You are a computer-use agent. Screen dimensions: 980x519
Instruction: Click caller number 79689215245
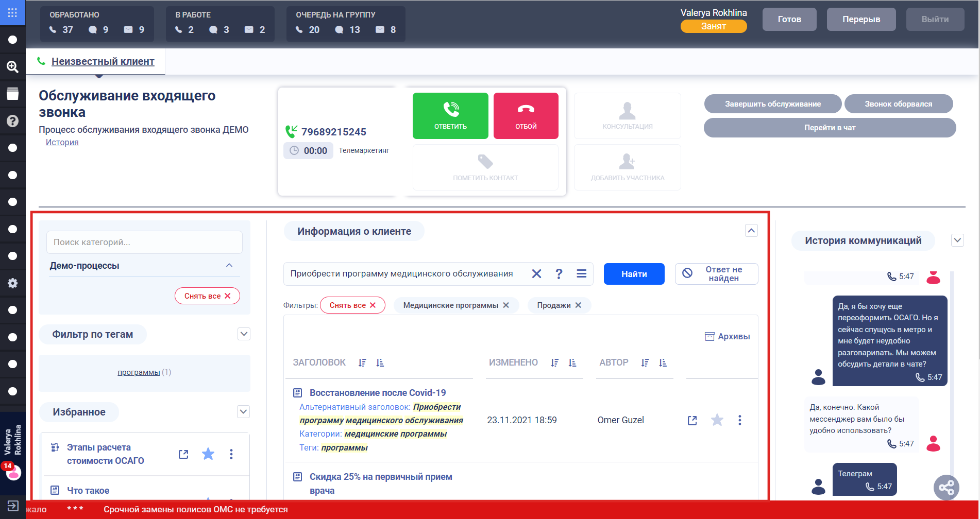334,132
